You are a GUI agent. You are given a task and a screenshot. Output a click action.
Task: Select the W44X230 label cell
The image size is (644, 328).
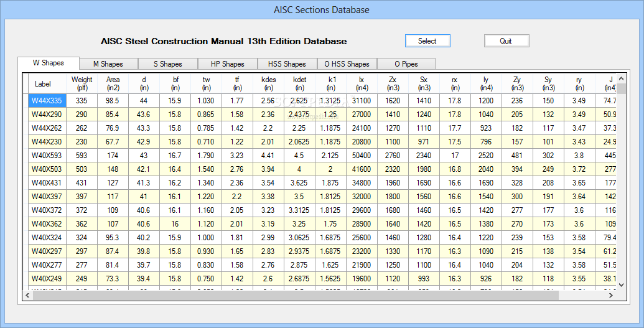tap(47, 142)
